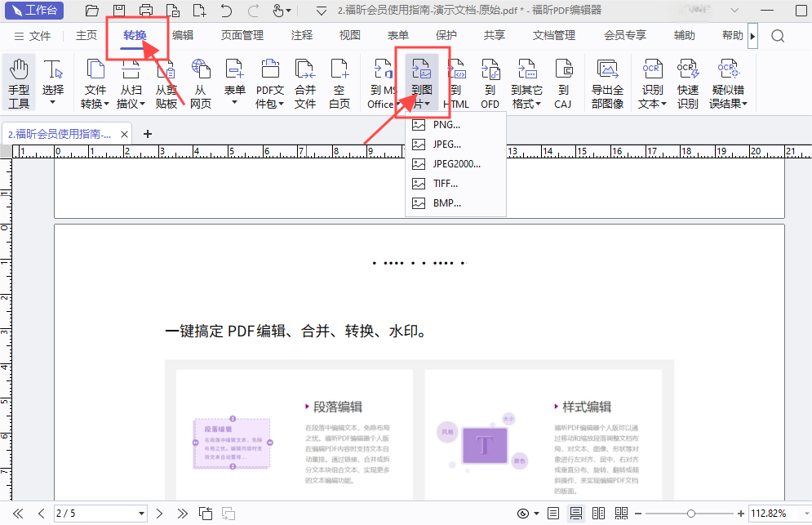Click the zoom slider handle
Screen dimensions: 812x525
[691, 514]
